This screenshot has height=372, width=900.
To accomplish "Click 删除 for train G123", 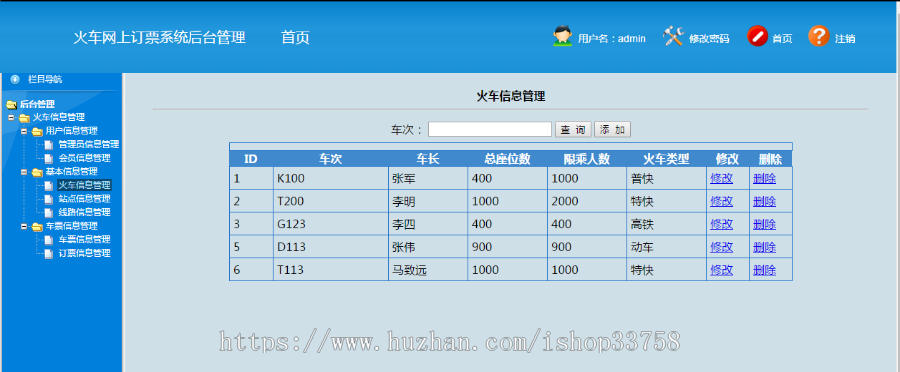I will tap(765, 224).
